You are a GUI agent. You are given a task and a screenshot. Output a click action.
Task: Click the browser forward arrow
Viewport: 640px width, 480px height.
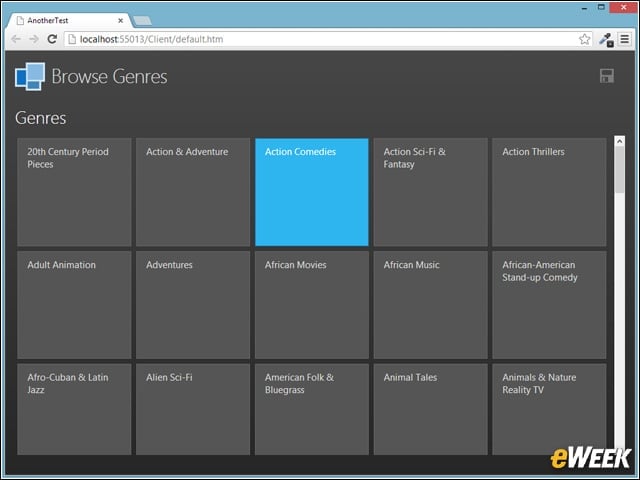tap(34, 39)
